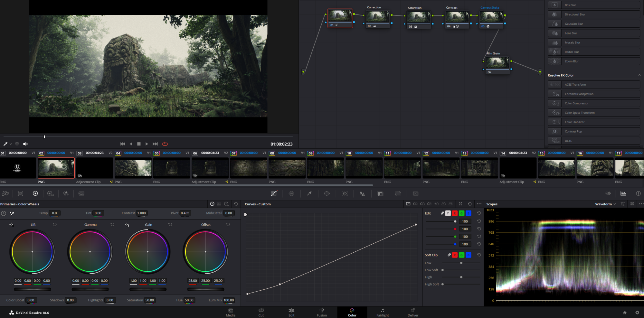This screenshot has width=644, height=318.
Task: Open the Waveform scope type dropdown
Action: coord(605,204)
